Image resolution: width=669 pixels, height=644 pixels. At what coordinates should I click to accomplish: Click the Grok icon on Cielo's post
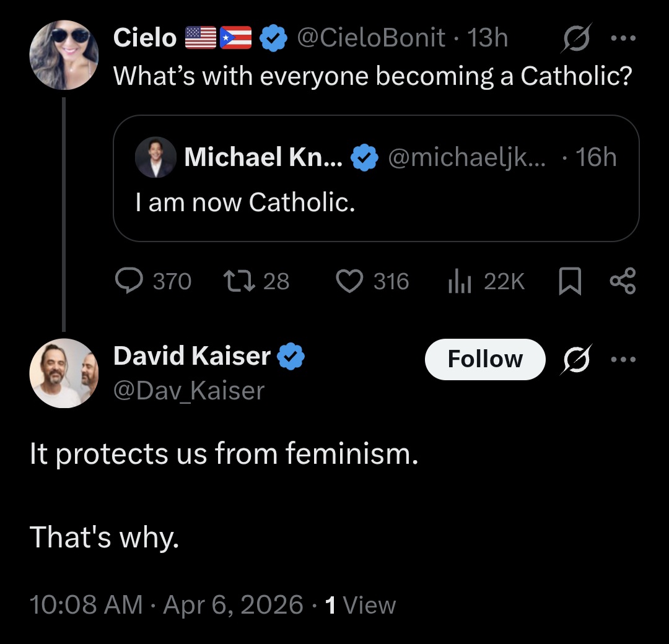tap(576, 38)
